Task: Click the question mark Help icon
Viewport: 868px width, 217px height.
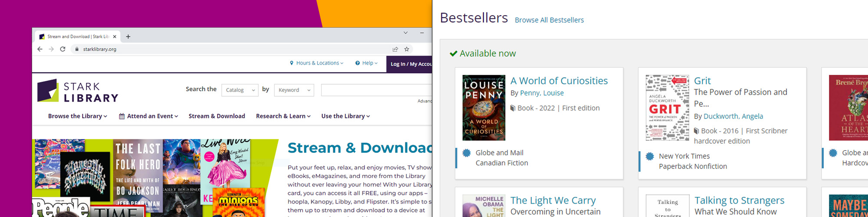Action: coord(358,63)
